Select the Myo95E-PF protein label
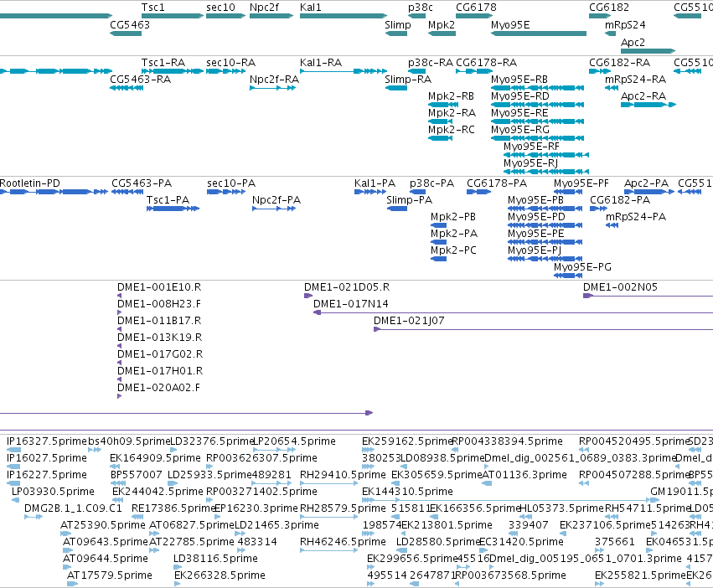This screenshot has width=713, height=588. [581, 183]
